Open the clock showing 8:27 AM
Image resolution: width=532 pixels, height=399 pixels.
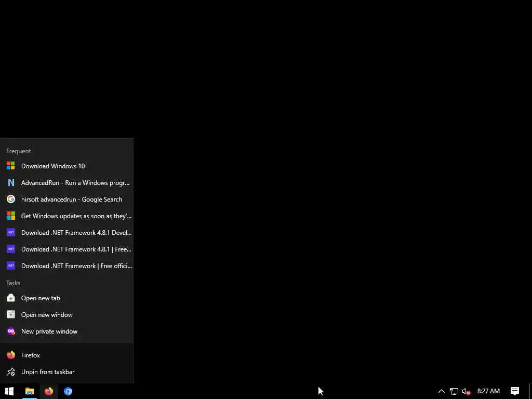coord(488,391)
